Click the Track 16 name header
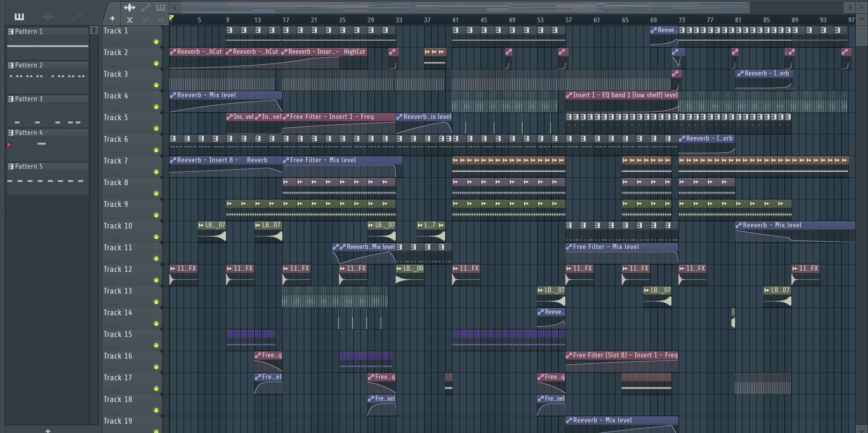The image size is (868, 433). coord(118,356)
